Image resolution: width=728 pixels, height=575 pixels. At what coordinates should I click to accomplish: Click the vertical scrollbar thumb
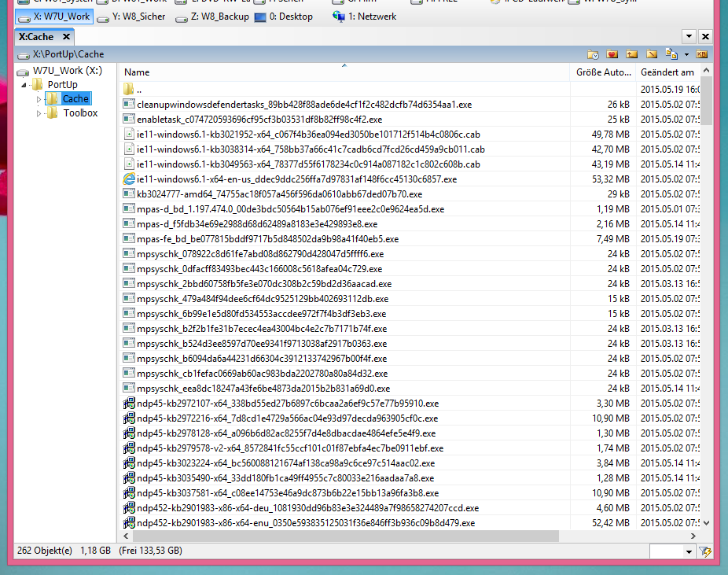pos(706,101)
